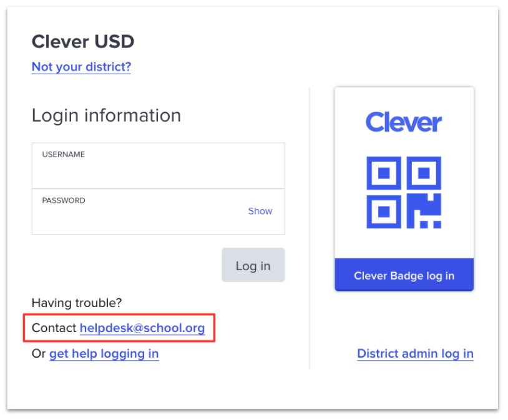Screen dimensions: 508x420
Task: Click the top-right square of the QR icon
Action: (425, 173)
